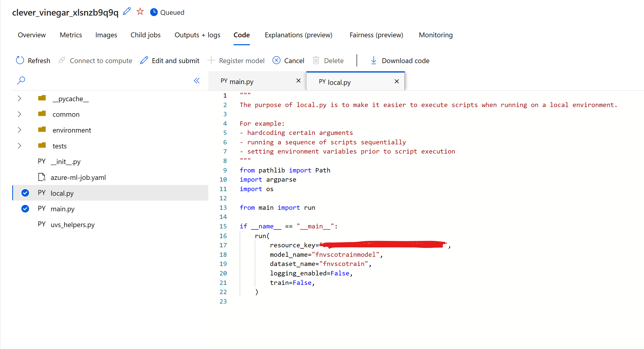The width and height of the screenshot is (644, 349).
Task: Open the file search box
Action: (x=21, y=80)
